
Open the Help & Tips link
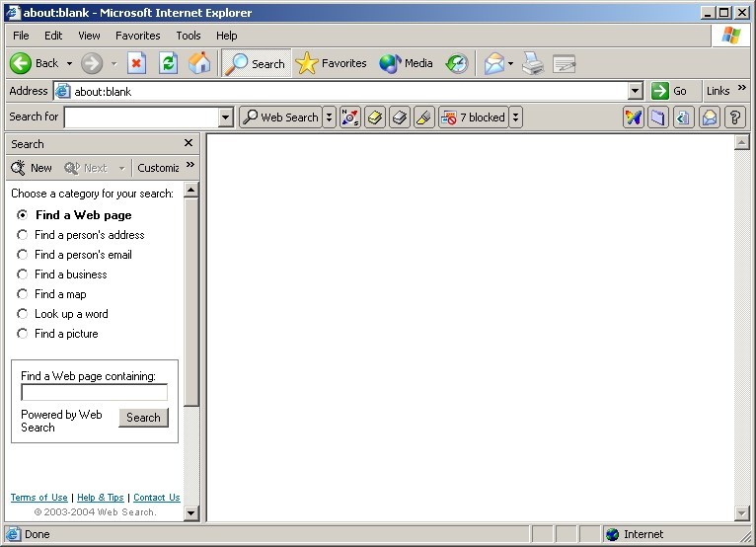coord(101,498)
